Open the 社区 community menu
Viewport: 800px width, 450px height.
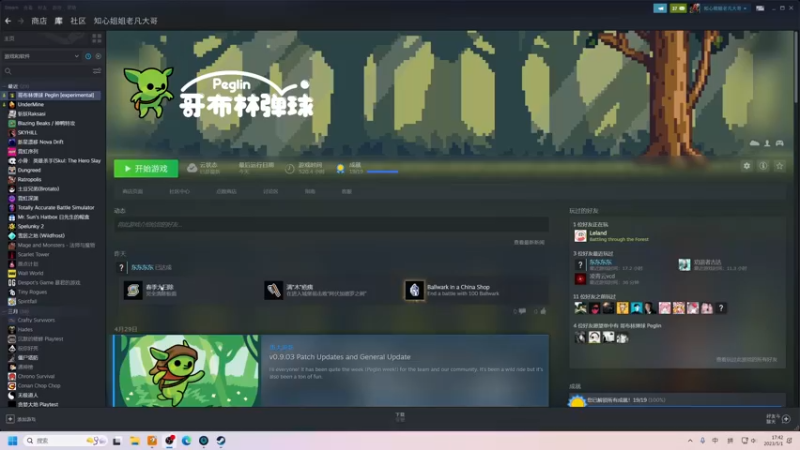coord(78,21)
